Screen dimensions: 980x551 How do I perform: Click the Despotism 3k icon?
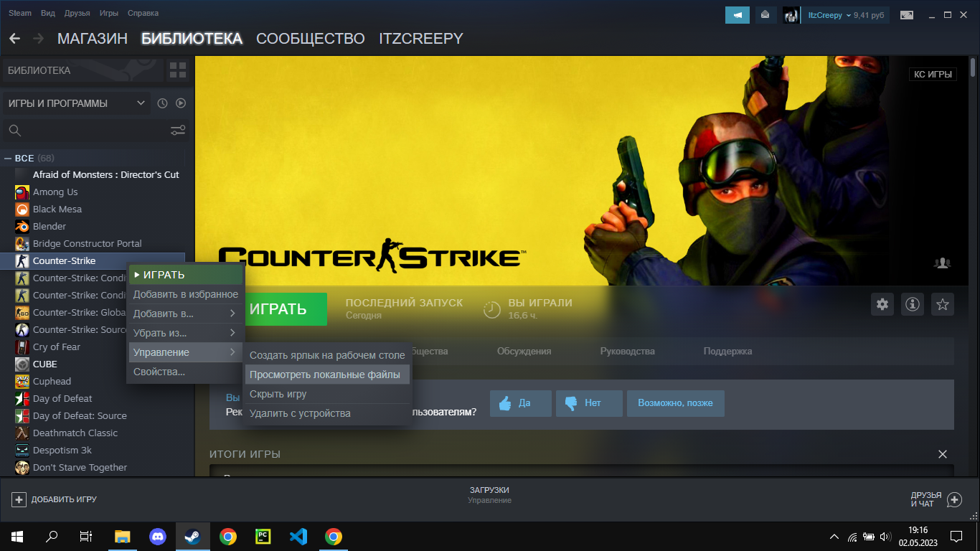(x=22, y=451)
